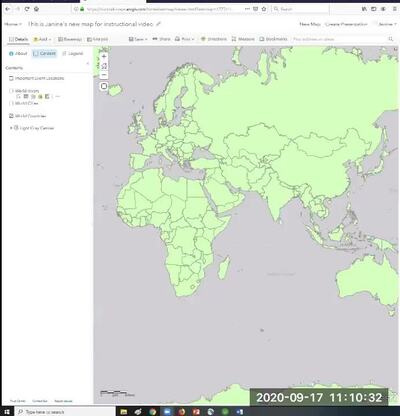Click the New Map link

pyautogui.click(x=310, y=24)
